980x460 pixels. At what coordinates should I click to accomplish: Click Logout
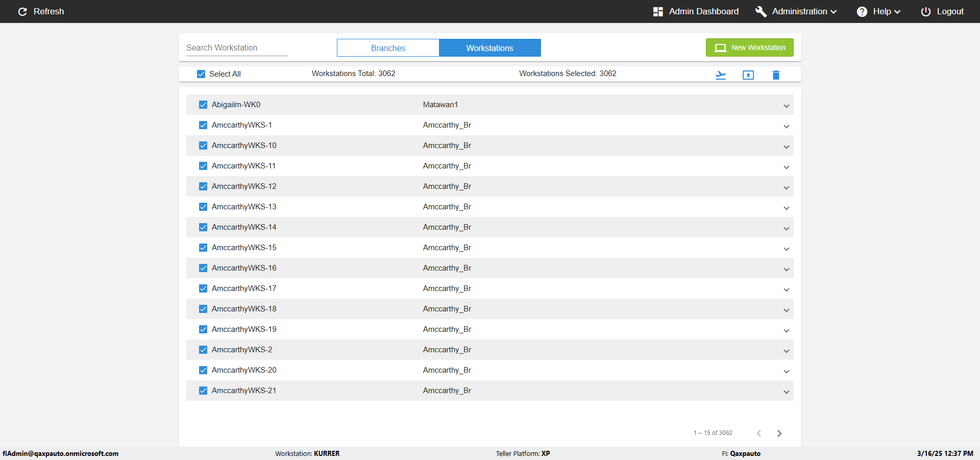tap(942, 11)
